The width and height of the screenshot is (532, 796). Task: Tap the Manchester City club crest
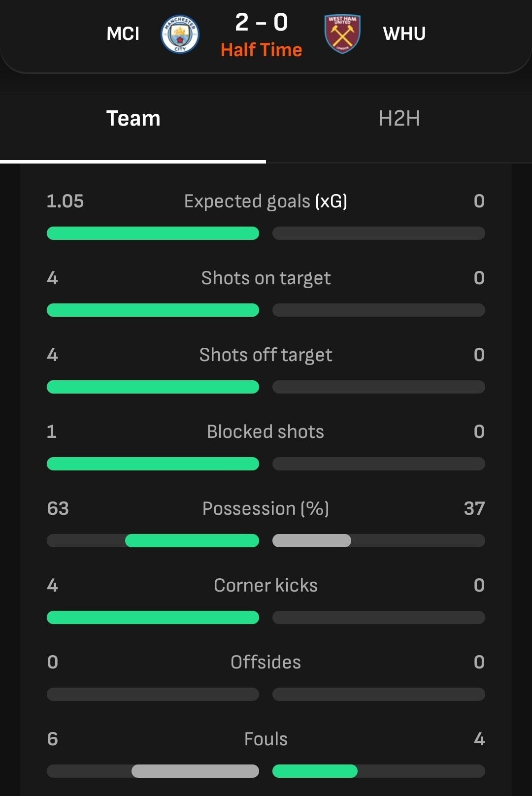(180, 34)
